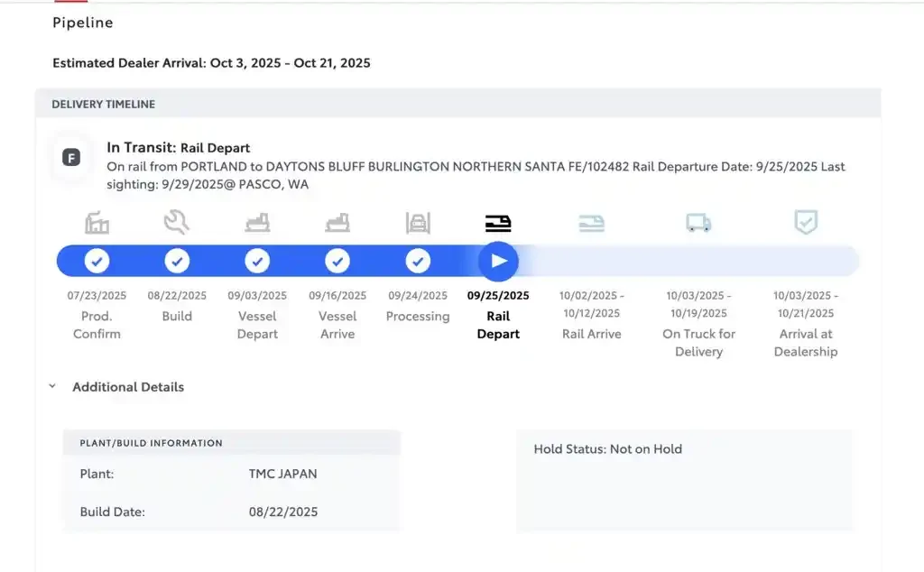Click the Processing checkmark circle
This screenshot has width=924, height=572.
click(x=418, y=262)
